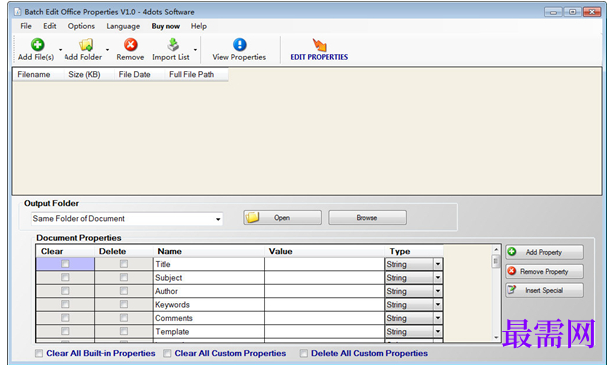The width and height of the screenshot is (614, 365).
Task: Click the green plus icon of Add Property
Action: [512, 252]
